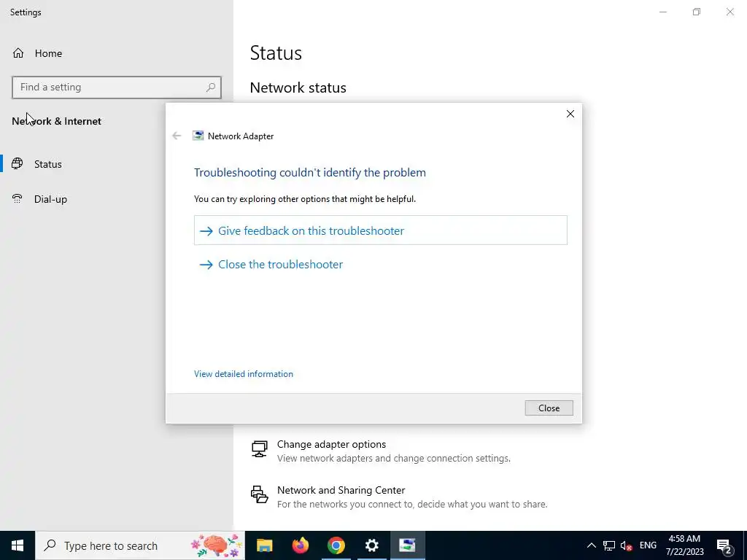
Task: Open File Explorer from the taskbar
Action: pos(264,545)
